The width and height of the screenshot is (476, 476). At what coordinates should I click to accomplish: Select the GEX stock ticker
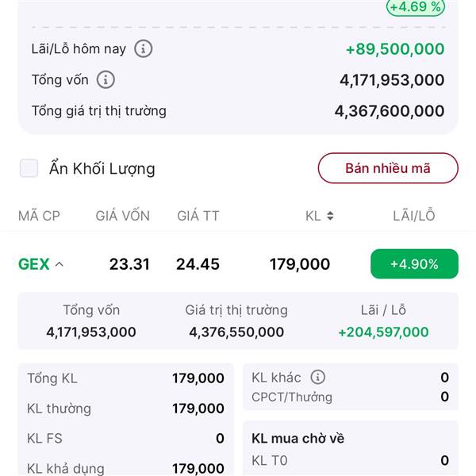click(x=33, y=264)
